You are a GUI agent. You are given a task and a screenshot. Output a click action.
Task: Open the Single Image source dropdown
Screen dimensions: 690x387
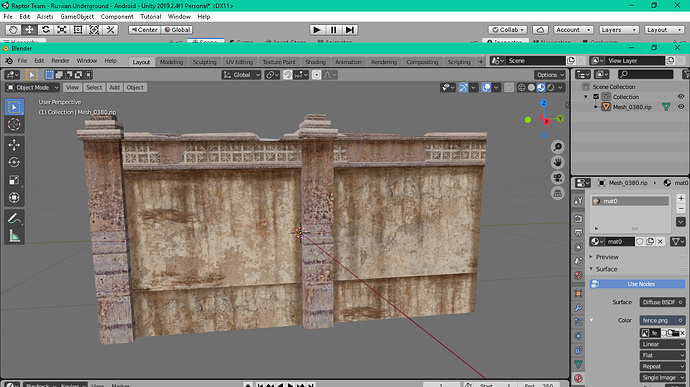point(662,378)
